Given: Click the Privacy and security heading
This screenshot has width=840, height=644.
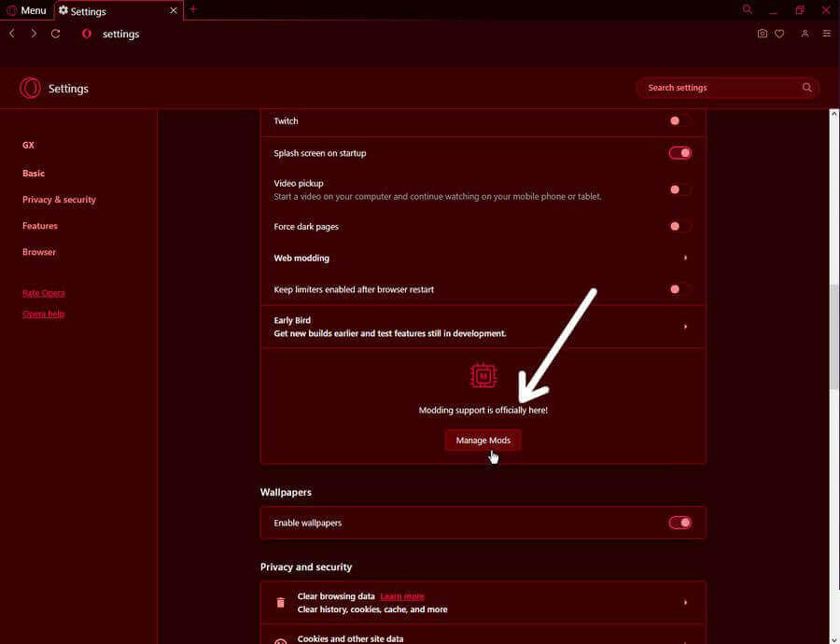Looking at the screenshot, I should (x=306, y=567).
